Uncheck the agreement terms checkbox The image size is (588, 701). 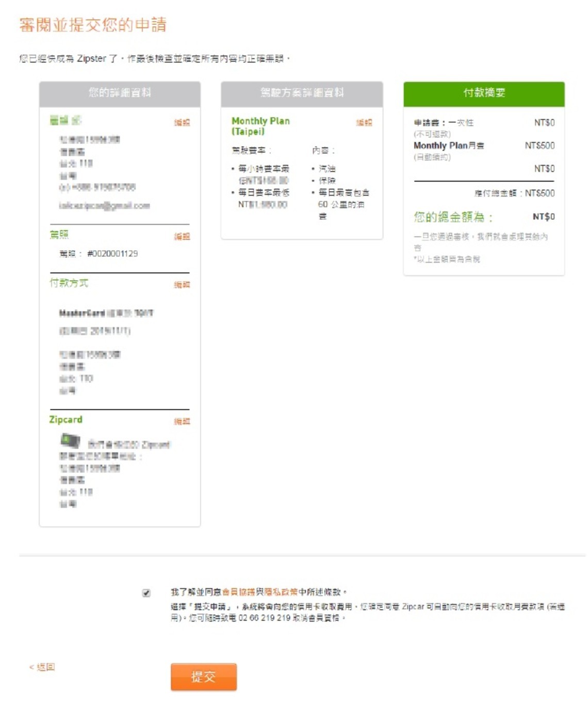pos(146,593)
